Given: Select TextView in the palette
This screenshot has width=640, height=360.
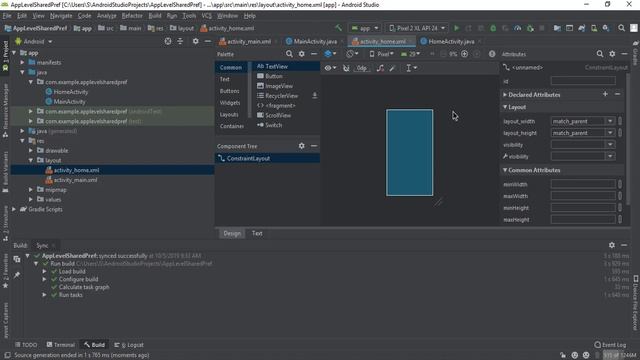Looking at the screenshot, I should pyautogui.click(x=272, y=66).
